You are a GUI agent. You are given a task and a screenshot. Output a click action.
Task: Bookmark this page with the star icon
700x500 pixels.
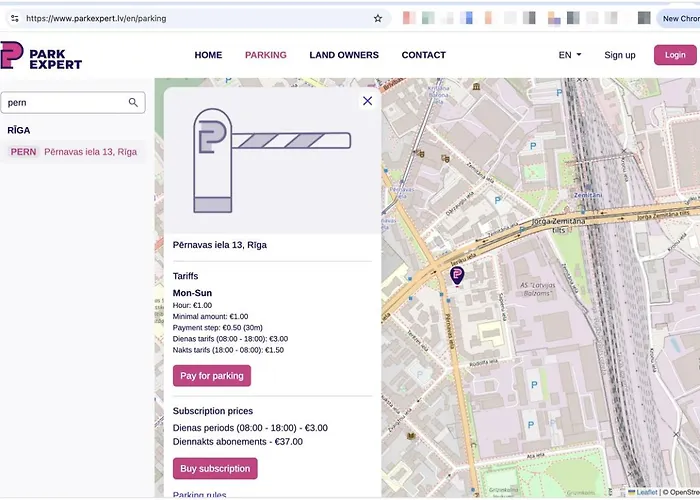click(378, 18)
